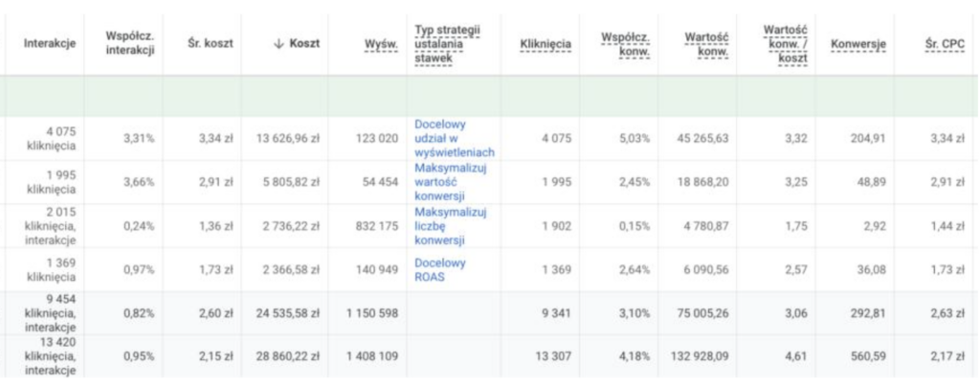Click the 1 408 109 impressions total cell
Screen dimensions: 980x385
coord(367,355)
